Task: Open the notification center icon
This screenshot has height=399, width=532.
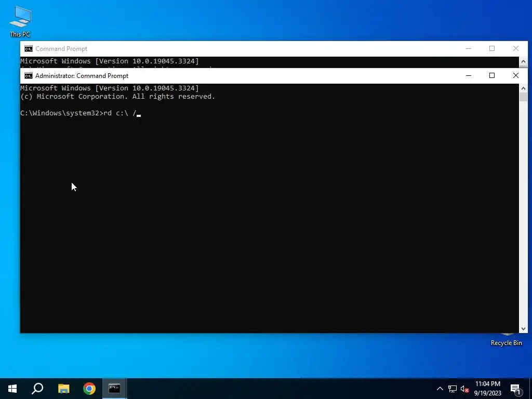Action: [515, 389]
